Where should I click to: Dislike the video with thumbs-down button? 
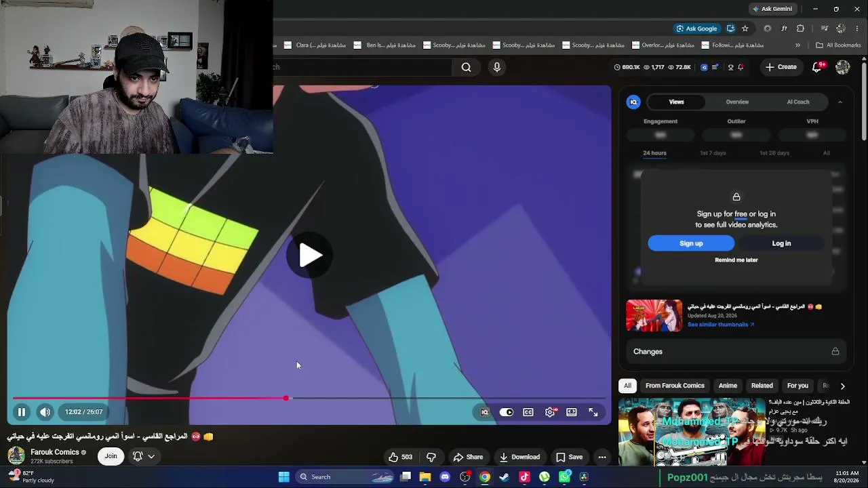(431, 457)
